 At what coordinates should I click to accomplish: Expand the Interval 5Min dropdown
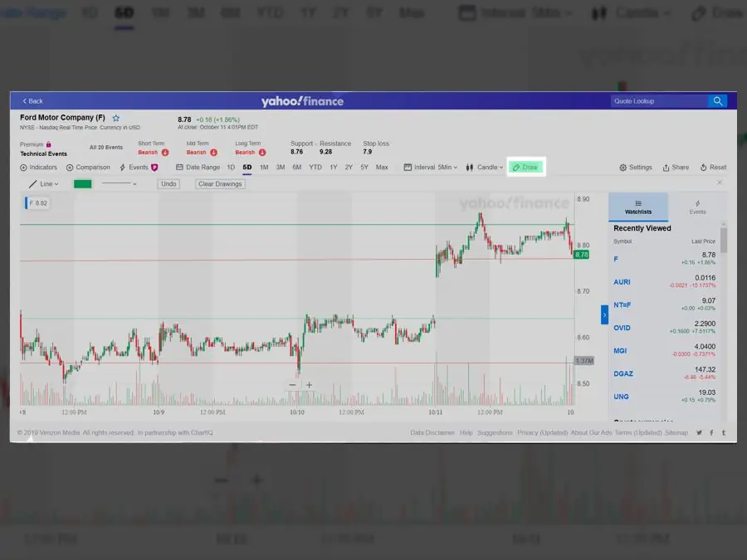[431, 168]
